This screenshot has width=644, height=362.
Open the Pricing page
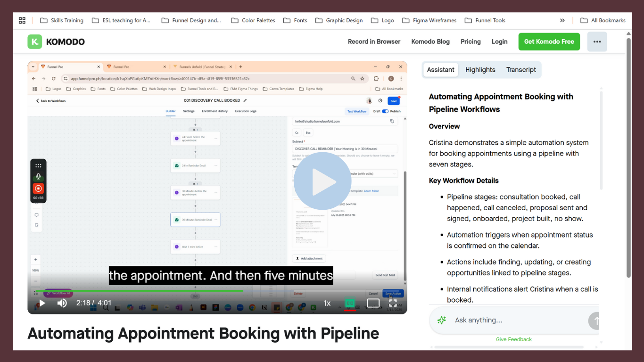[471, 41]
